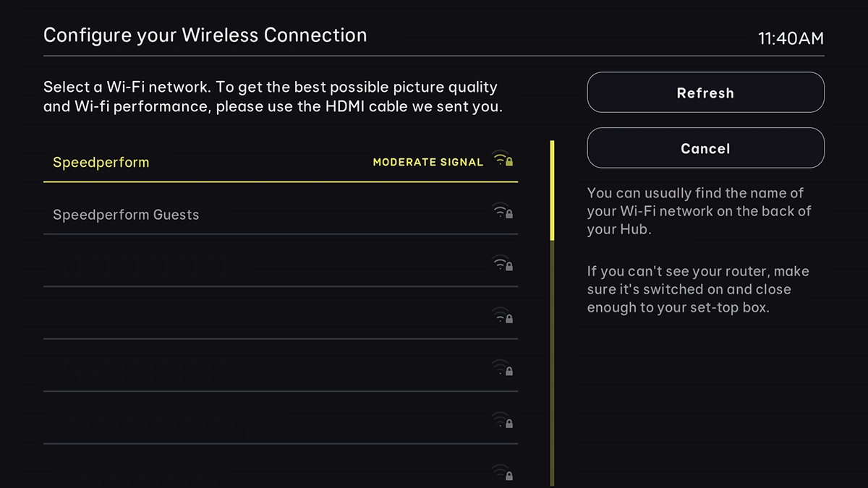Choose the Speedperform Guests network
Screen dimensions: 868x488
[x=126, y=214]
